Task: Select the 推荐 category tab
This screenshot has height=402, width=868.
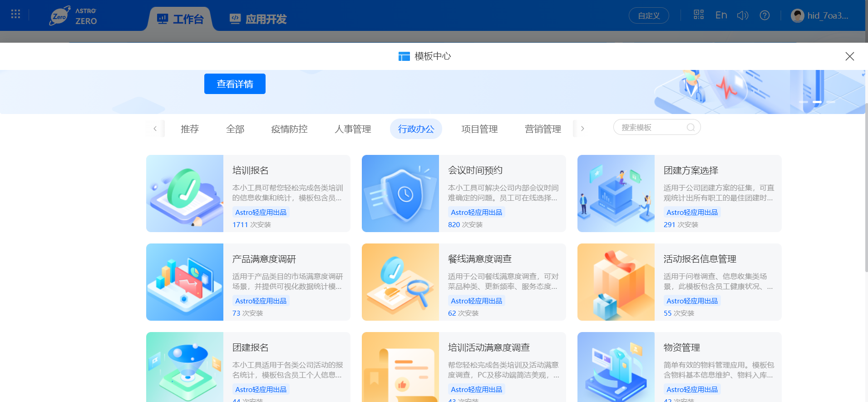Action: [190, 129]
